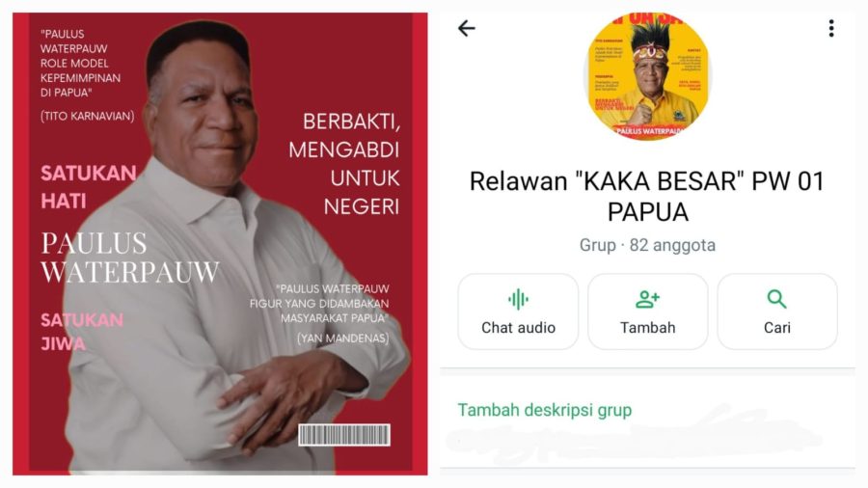Tap the green audio waveform icon
Viewport: 868px width, 488px height.
pos(518,299)
